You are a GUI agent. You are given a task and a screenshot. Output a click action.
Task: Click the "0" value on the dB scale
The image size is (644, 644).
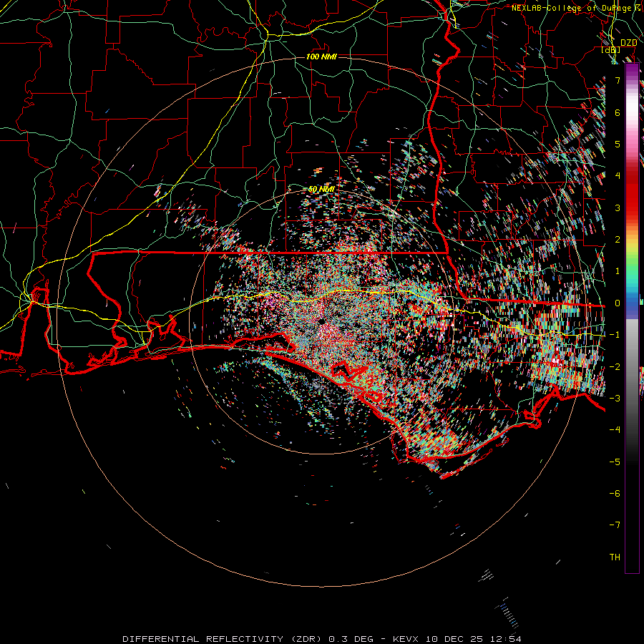click(x=618, y=303)
